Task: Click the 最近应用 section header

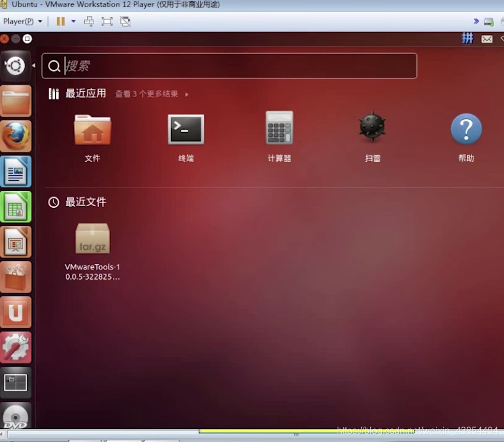Action: point(85,94)
